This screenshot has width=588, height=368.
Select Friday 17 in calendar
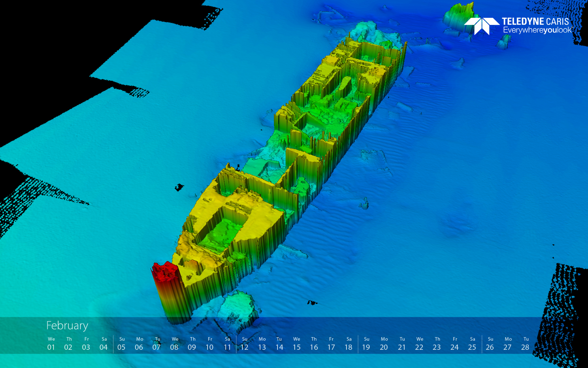point(331,344)
